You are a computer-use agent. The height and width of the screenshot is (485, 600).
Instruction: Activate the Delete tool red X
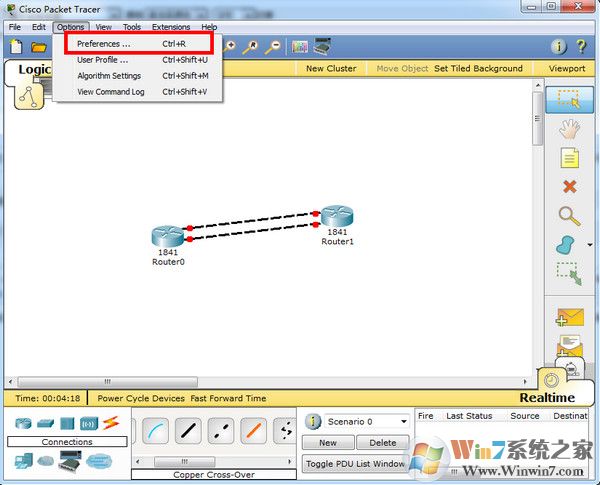tap(569, 186)
